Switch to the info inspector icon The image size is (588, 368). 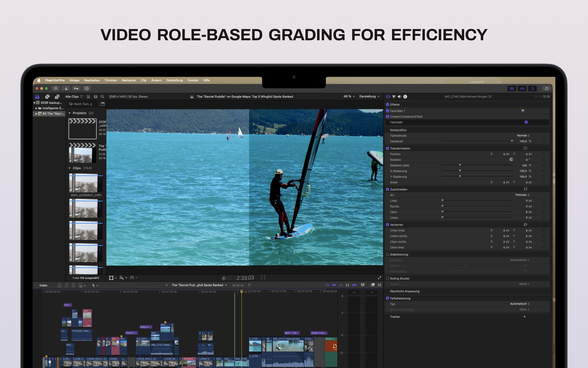[405, 97]
